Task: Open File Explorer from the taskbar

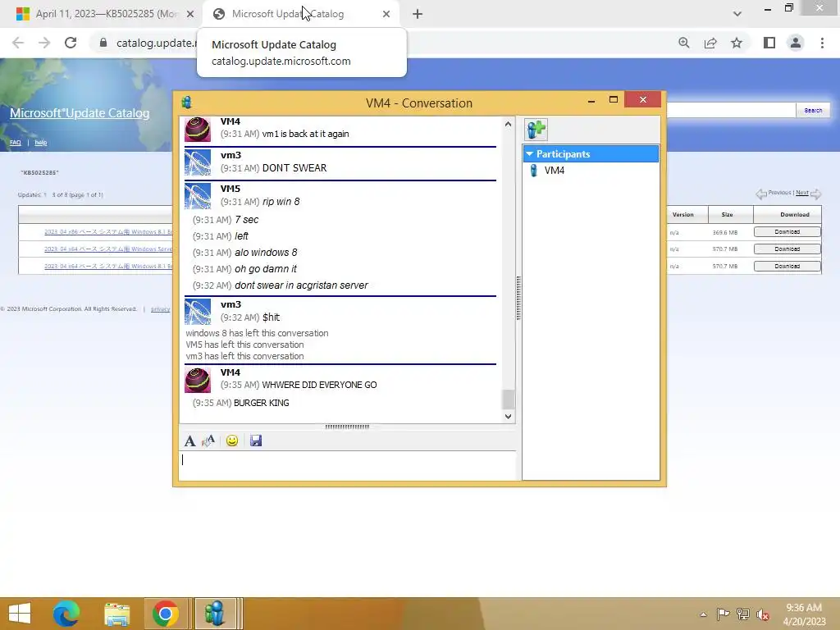Action: (116, 614)
